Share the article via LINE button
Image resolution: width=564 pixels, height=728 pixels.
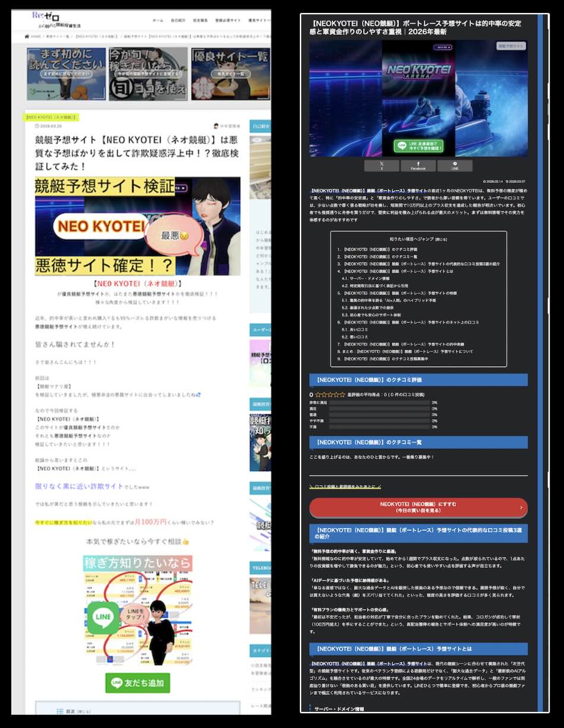pos(455,166)
